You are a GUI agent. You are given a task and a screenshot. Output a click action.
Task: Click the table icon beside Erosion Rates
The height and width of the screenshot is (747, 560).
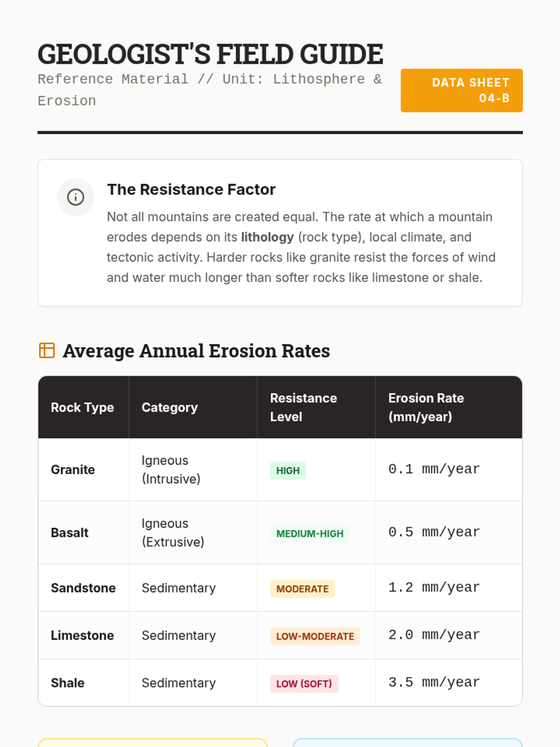click(x=47, y=350)
